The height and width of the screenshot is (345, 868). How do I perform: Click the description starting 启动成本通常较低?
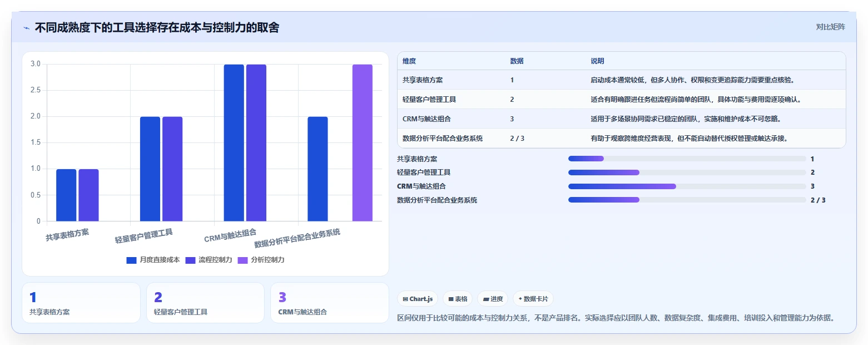click(692, 80)
